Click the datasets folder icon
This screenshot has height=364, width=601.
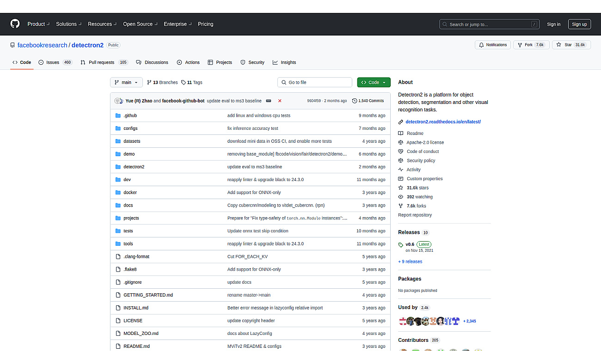point(118,141)
